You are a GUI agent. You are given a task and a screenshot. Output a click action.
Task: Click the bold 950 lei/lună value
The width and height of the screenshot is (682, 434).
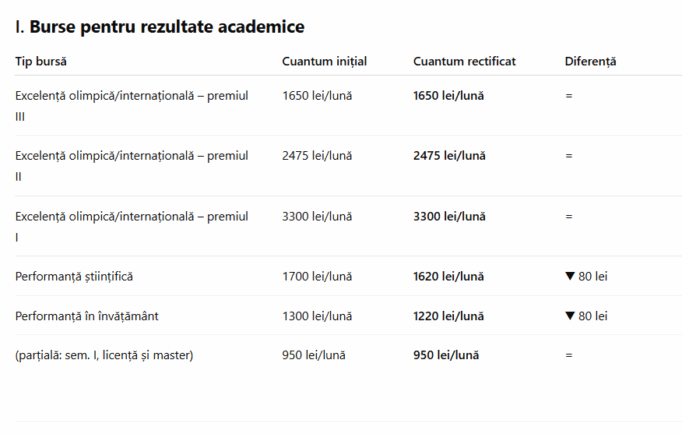click(446, 355)
